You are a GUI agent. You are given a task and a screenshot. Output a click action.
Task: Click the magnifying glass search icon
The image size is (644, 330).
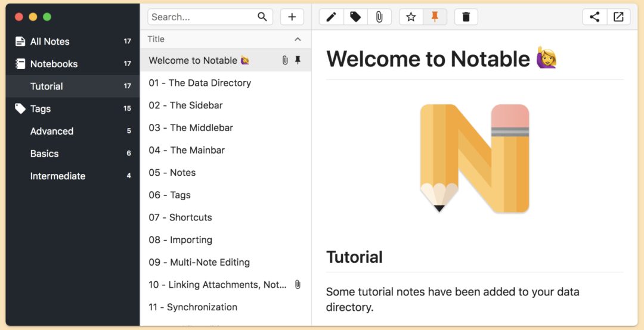(x=262, y=17)
